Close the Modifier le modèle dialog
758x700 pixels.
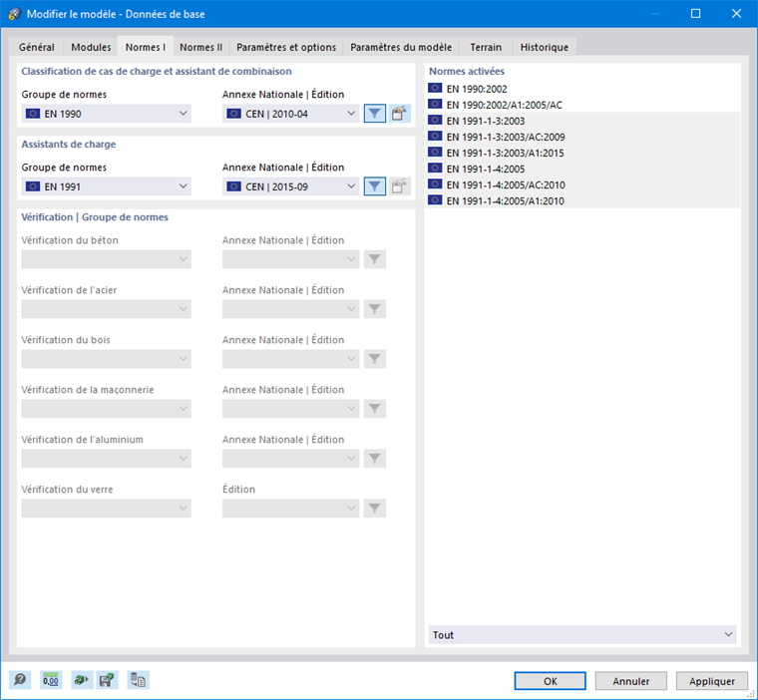tap(736, 14)
